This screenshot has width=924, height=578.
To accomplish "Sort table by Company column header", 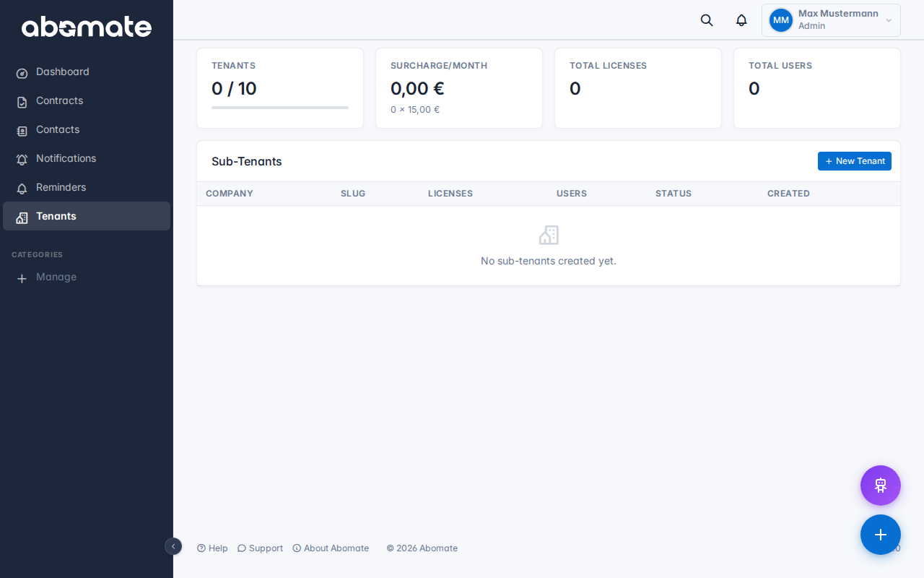I will 230,194.
